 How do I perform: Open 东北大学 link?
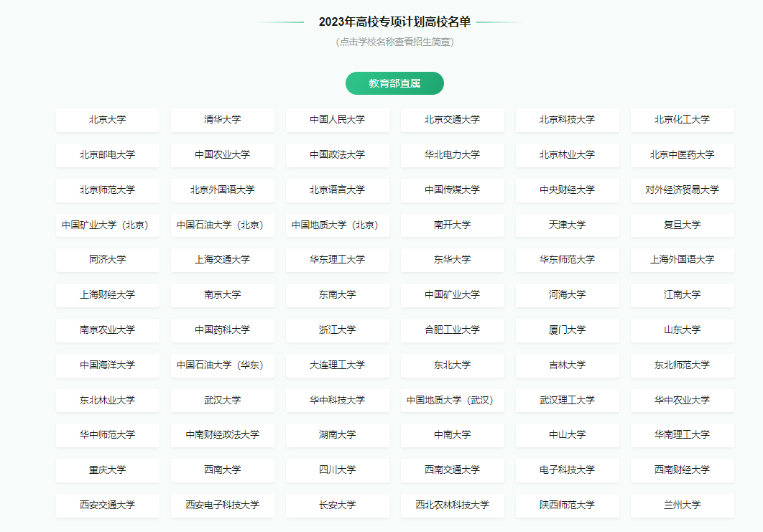[x=452, y=365]
